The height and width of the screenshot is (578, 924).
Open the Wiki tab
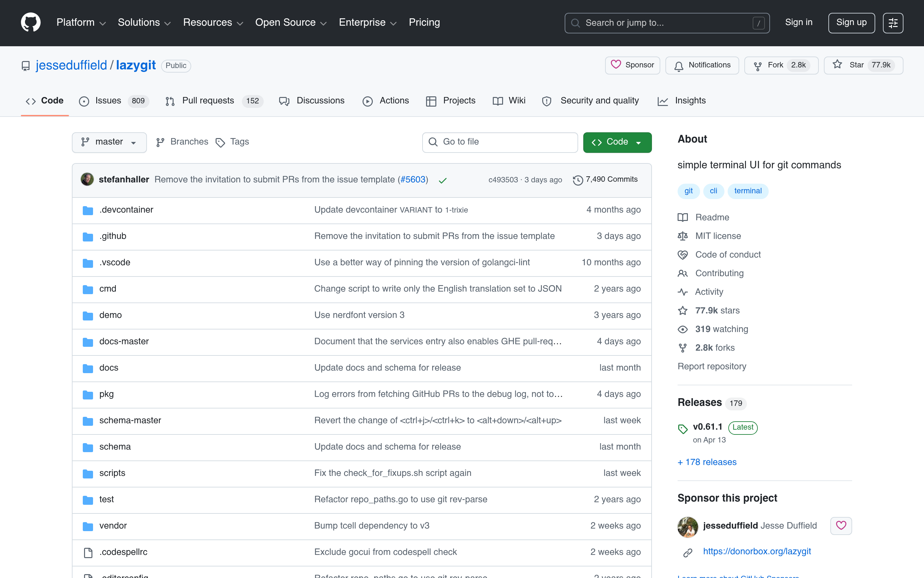coord(509,101)
